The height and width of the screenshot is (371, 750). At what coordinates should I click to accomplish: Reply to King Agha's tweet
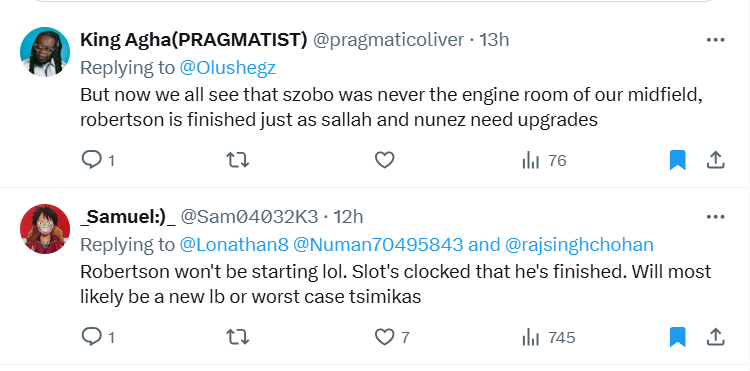98,160
